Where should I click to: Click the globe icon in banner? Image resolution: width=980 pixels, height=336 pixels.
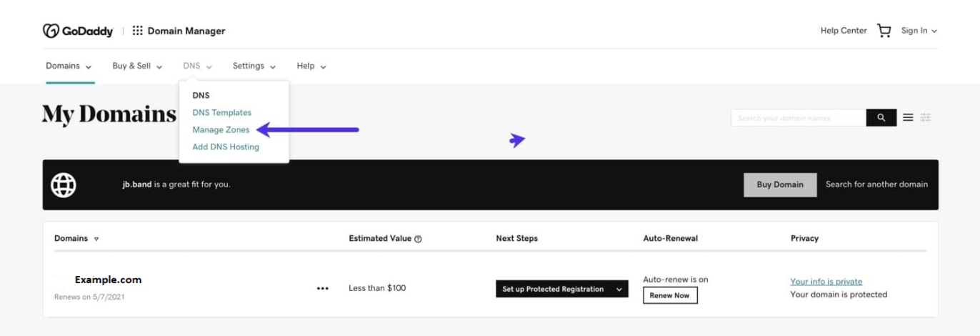64,185
